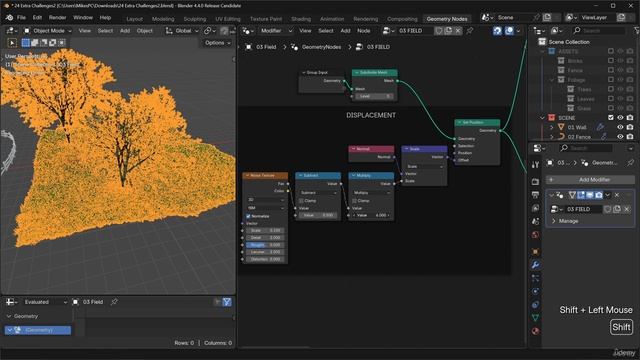
Task: Duplicate the 03 FIELD node group in header
Action: [449, 31]
